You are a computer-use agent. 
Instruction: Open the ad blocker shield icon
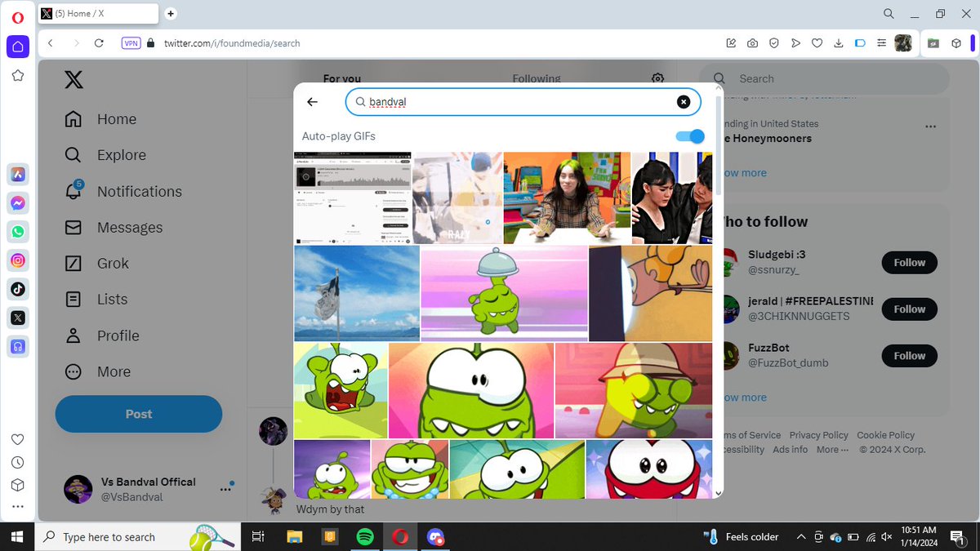coord(773,43)
